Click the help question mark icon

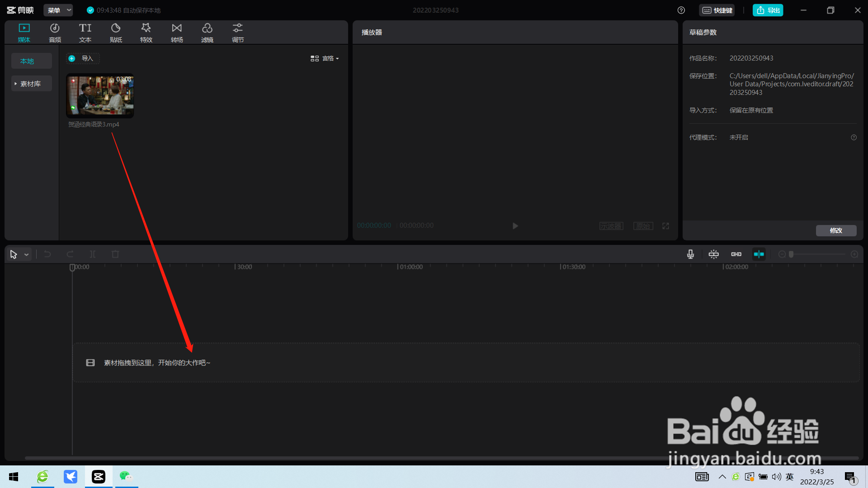point(681,10)
